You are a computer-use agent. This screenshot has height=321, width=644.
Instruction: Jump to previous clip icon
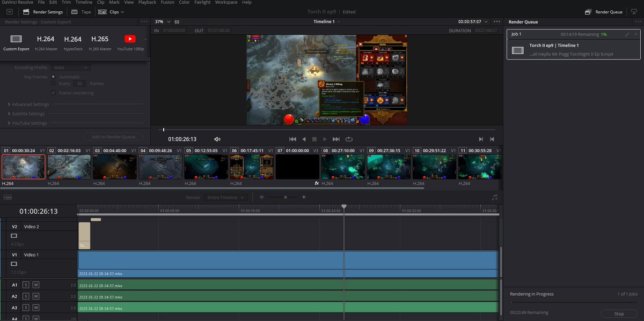pos(492,139)
